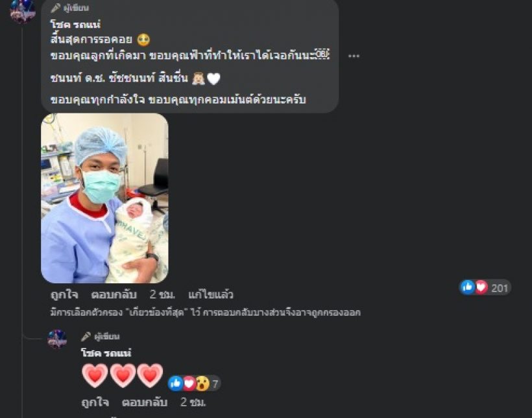Reply to the hearts comment with ตอบกลับ

pyautogui.click(x=145, y=402)
